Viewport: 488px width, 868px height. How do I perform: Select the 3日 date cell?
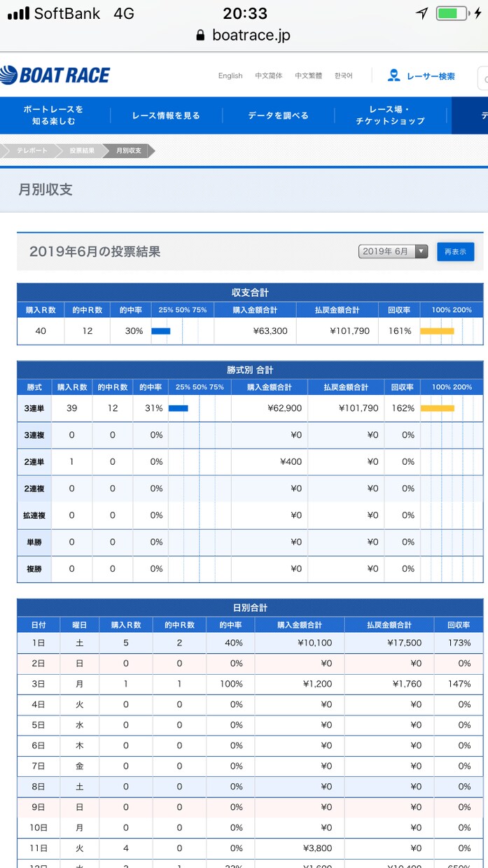38,684
